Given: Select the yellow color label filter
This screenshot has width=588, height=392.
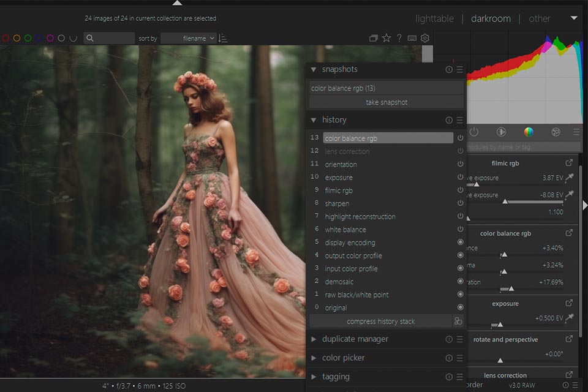Looking at the screenshot, I should tap(17, 38).
